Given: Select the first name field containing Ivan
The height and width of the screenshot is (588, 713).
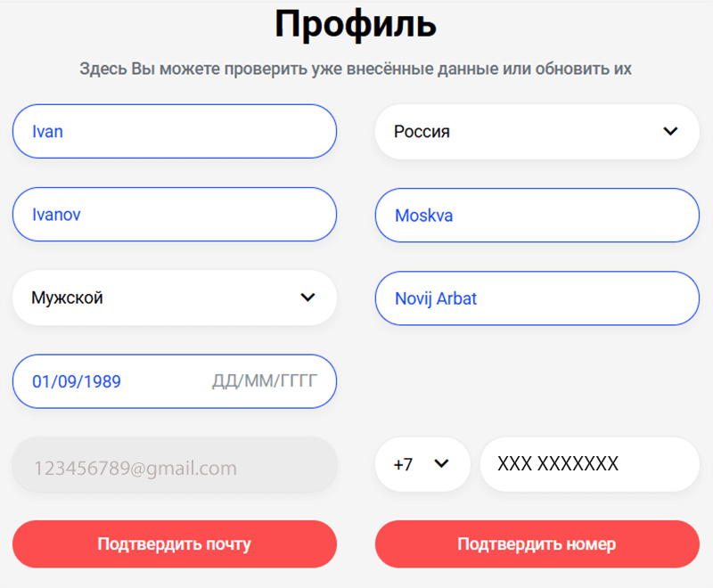Looking at the screenshot, I should point(174,131).
